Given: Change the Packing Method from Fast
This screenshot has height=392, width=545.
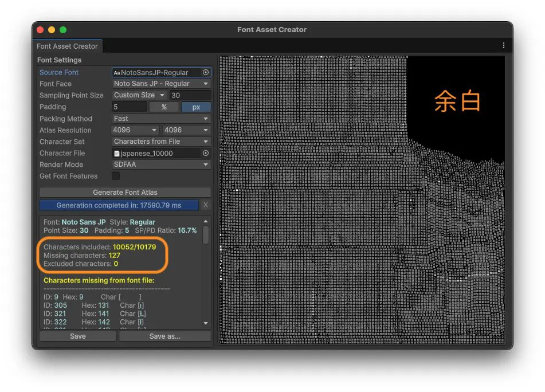Looking at the screenshot, I should coord(160,119).
